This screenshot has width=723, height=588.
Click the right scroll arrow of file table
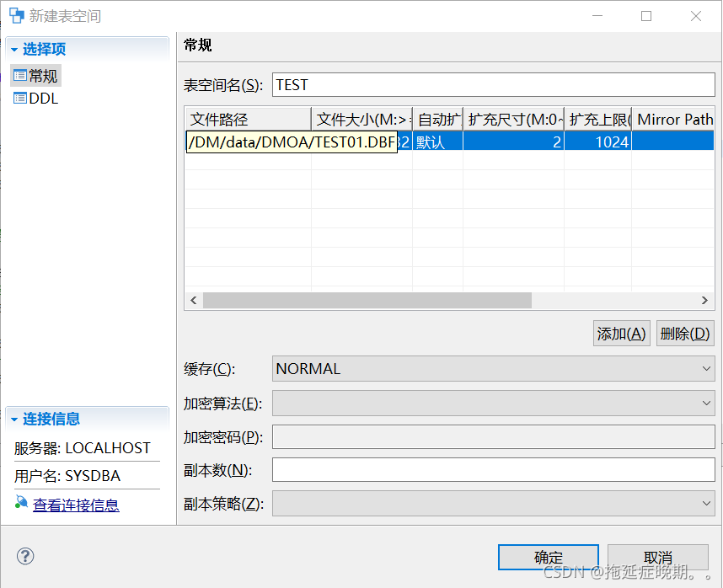click(704, 301)
